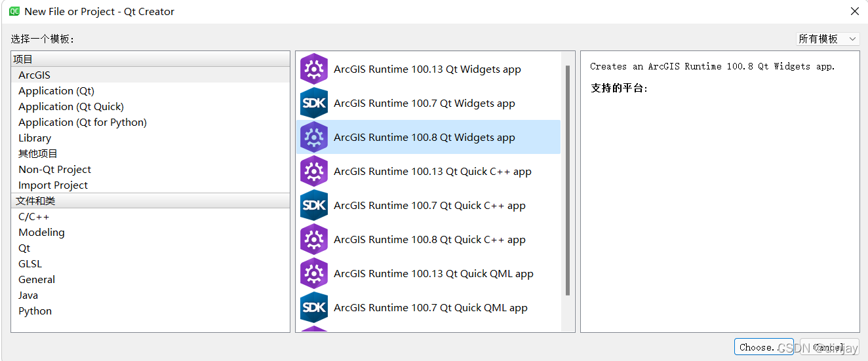The height and width of the screenshot is (361, 868).
Task: Select the ArcGIS project category
Action: tap(150, 75)
